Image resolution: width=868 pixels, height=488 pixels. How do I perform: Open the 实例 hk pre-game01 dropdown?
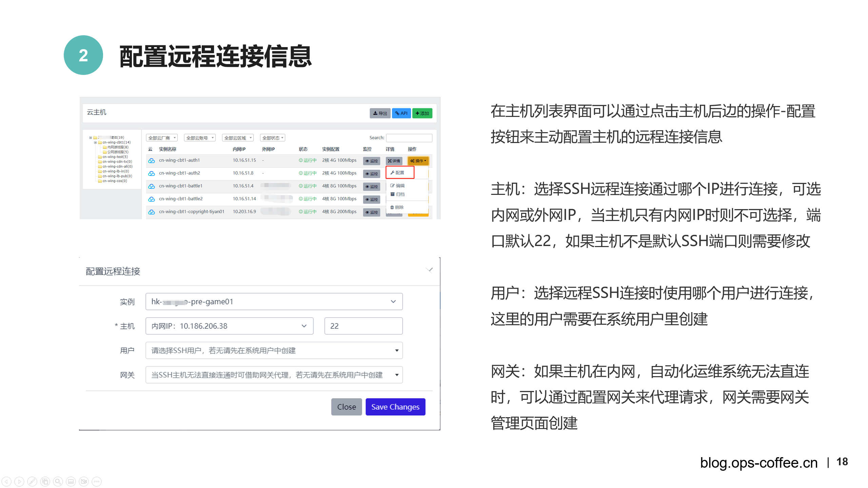(x=274, y=302)
